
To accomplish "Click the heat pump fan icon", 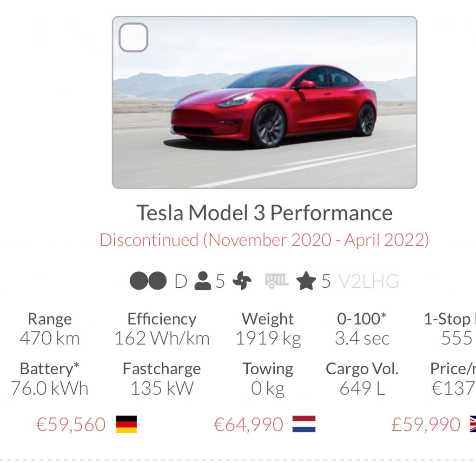I will tap(242, 281).
